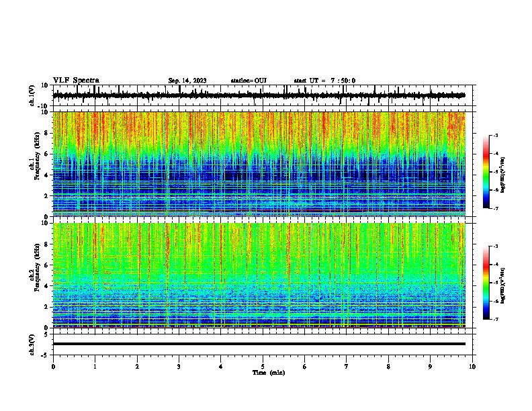Click time axis tick label '7'
This screenshot has height=411, width=532.
coord(347,367)
